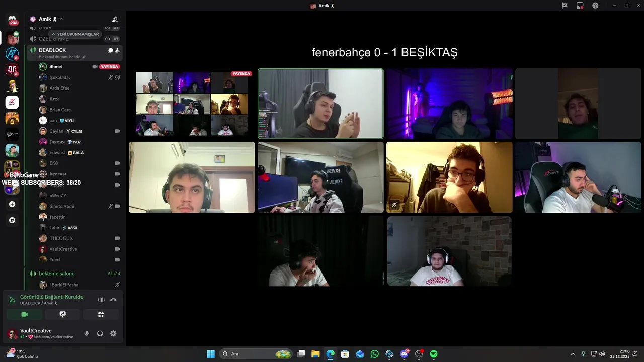
Task: Open WhatsApp from the taskbar
Action: (374, 354)
